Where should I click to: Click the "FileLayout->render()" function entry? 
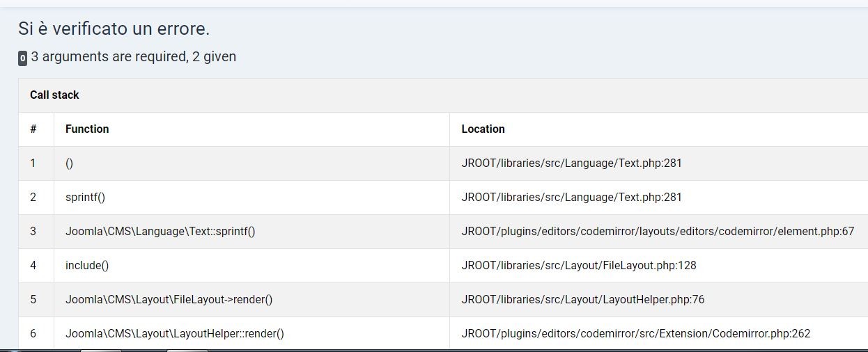click(x=169, y=300)
